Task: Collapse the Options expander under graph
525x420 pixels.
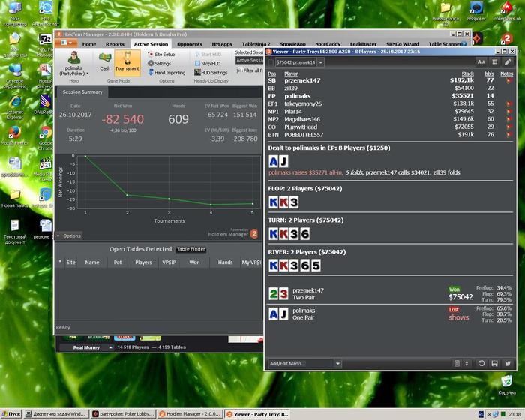Action: click(69, 235)
